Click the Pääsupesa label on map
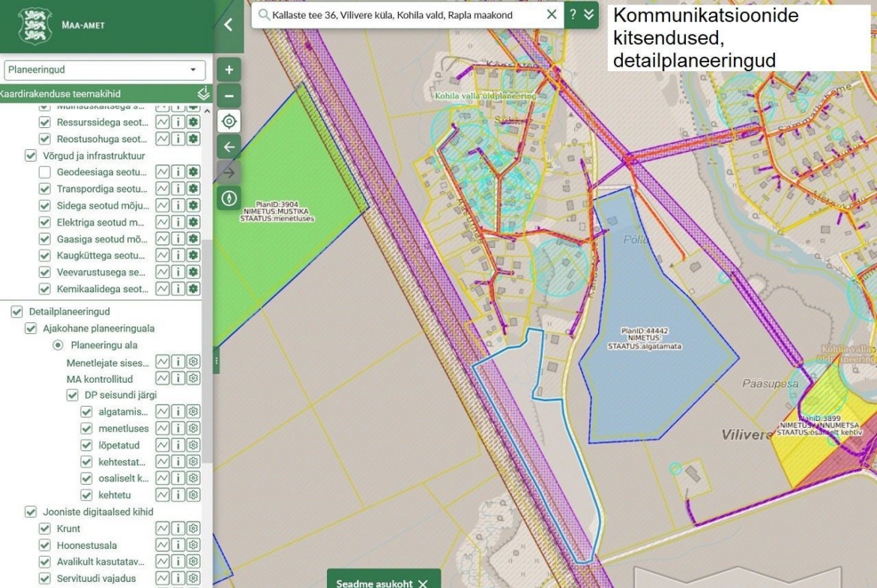Image resolution: width=877 pixels, height=588 pixels. [x=770, y=384]
